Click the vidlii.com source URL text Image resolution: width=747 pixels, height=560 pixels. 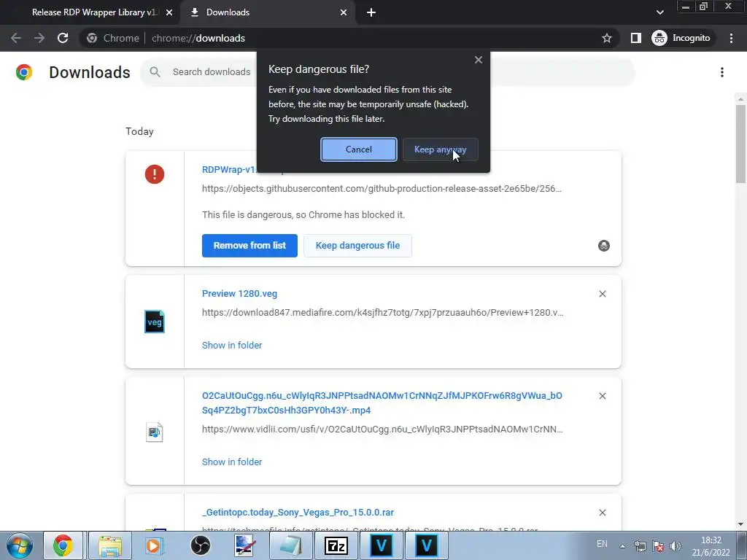click(x=382, y=429)
